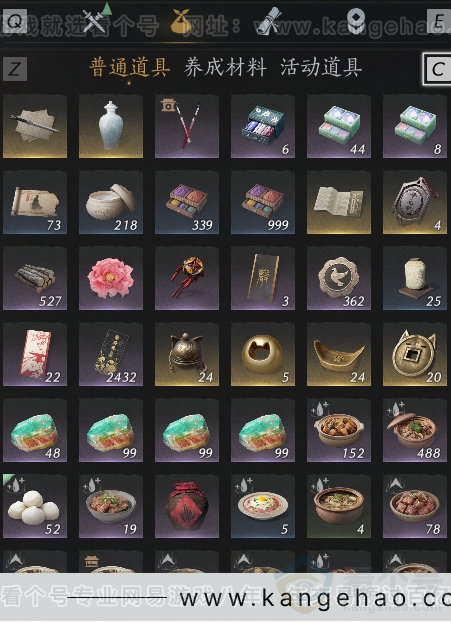Image resolution: width=451 pixels, height=622 pixels.
Task: Select the pigment box with 999 count
Action: tap(263, 202)
